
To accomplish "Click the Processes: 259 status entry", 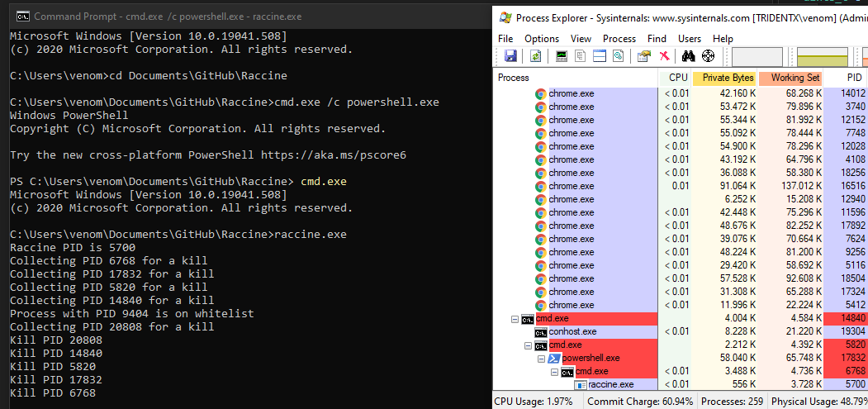I will point(731,402).
